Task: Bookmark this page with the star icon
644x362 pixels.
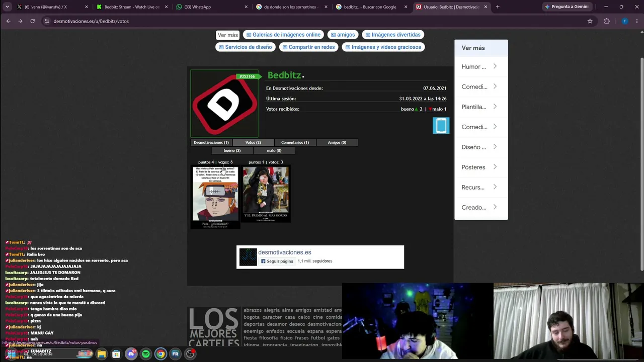Action: click(x=590, y=21)
